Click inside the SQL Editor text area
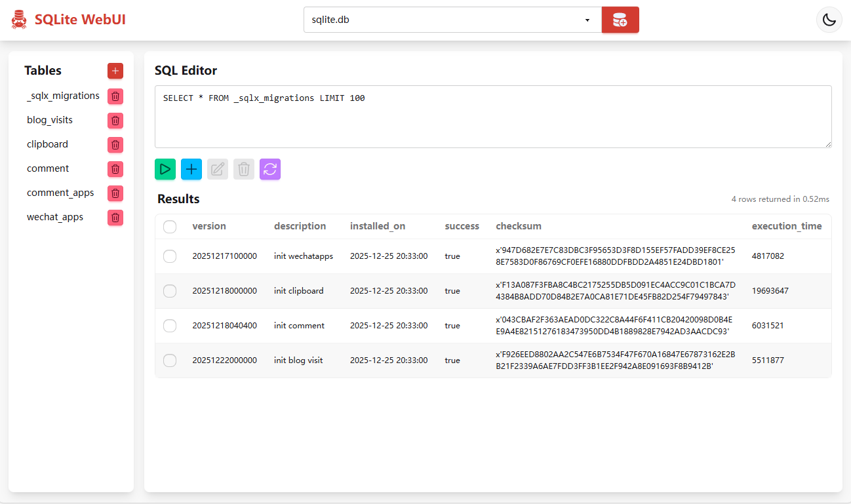 [x=493, y=116]
